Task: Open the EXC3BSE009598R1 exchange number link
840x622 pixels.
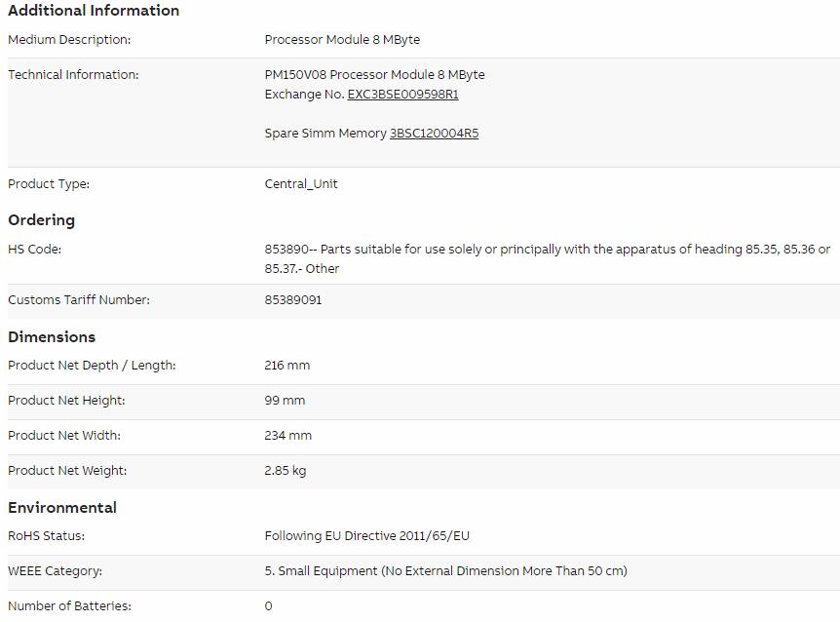Action: click(402, 95)
